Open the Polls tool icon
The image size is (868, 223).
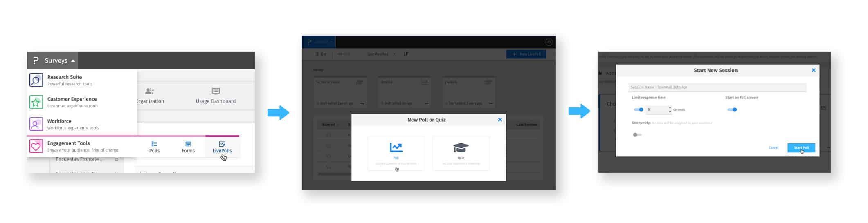pyautogui.click(x=154, y=144)
